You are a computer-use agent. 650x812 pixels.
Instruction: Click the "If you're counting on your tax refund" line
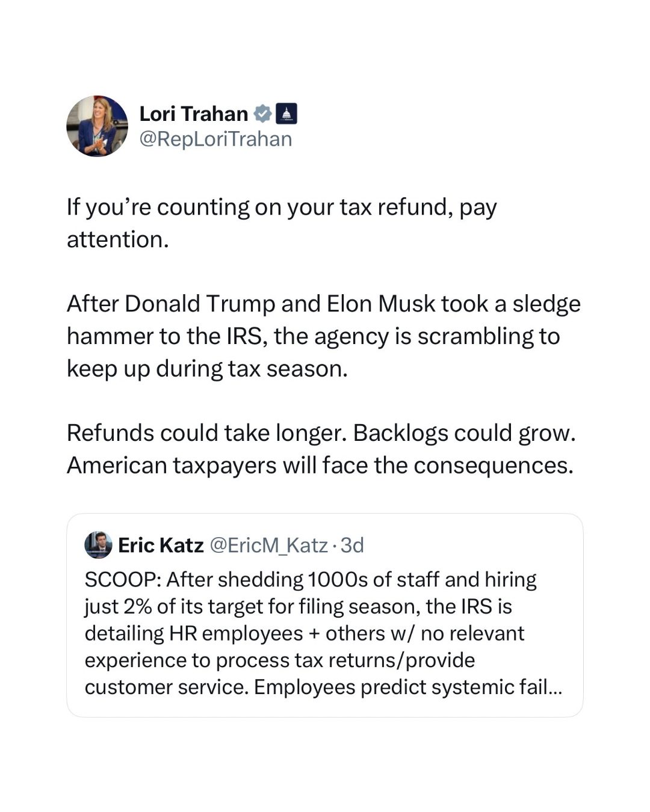point(282,207)
